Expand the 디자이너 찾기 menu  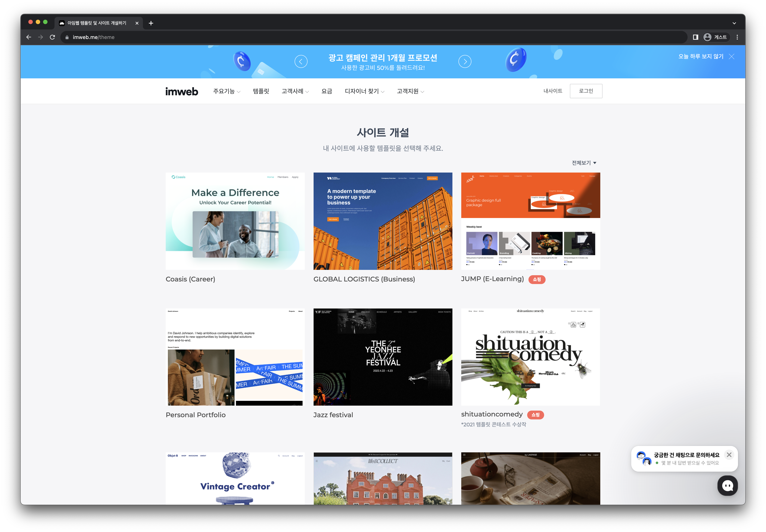pos(365,91)
